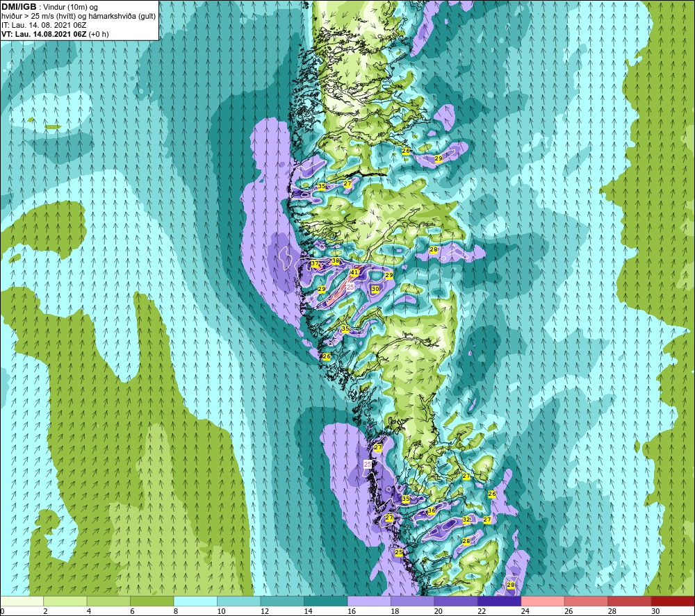
Task: Select the 6–8 m/s olive green swatch
Action: (152, 601)
